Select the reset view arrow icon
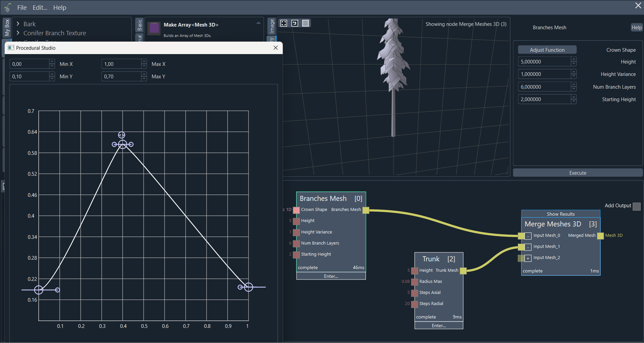The width and height of the screenshot is (644, 343). (295, 23)
